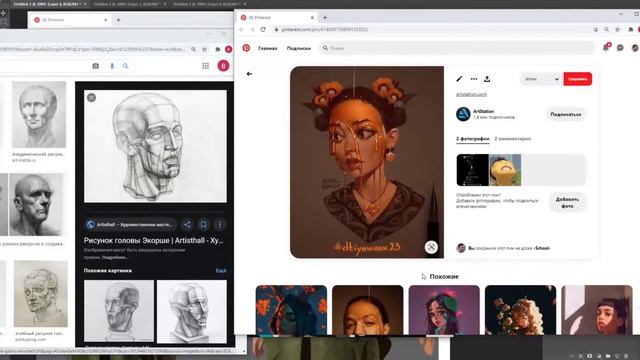Open the Pinterest messages icon
640x360 pixels.
tap(620, 48)
